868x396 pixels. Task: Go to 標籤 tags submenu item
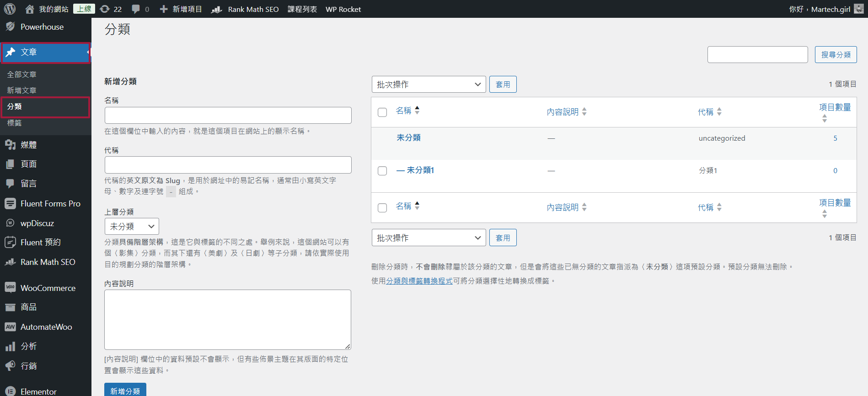(x=14, y=123)
